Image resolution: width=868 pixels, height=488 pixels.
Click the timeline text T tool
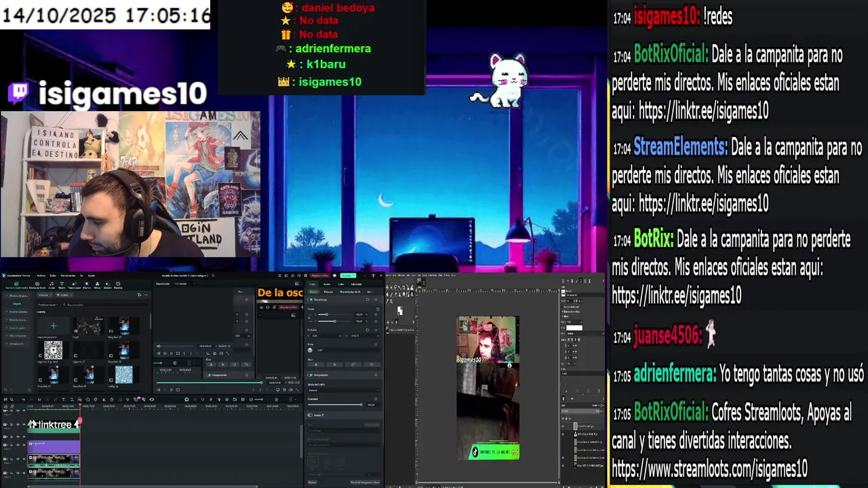click(64, 399)
